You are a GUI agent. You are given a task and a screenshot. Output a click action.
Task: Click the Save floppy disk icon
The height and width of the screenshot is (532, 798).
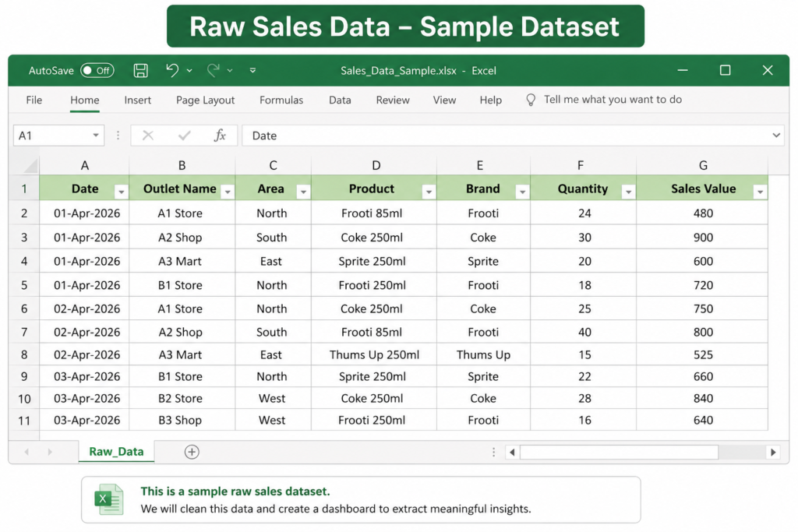[140, 70]
